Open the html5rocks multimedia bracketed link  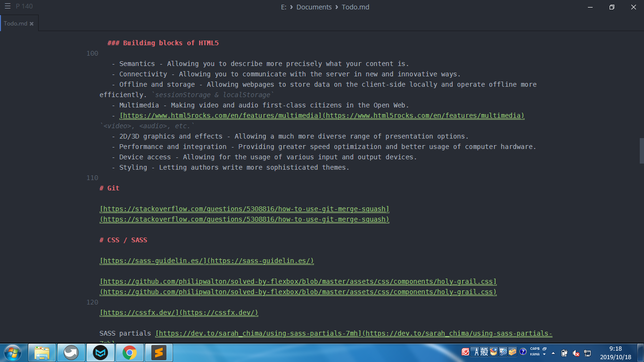pos(221,115)
